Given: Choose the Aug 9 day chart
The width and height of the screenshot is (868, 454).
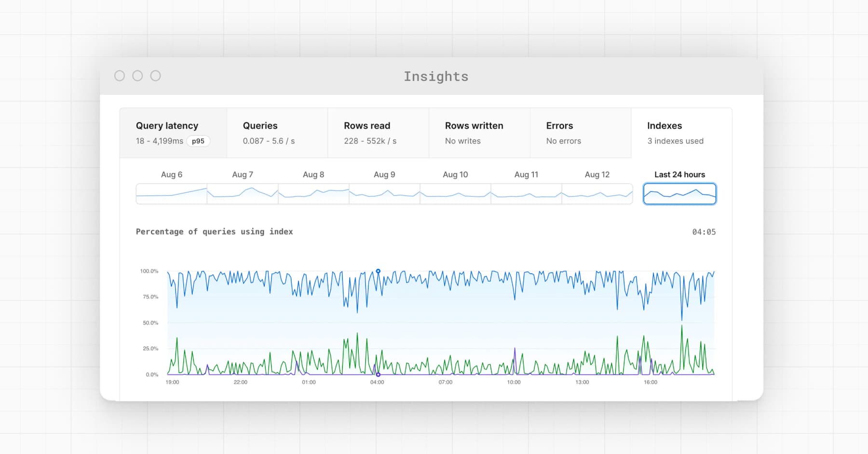Looking at the screenshot, I should (384, 194).
